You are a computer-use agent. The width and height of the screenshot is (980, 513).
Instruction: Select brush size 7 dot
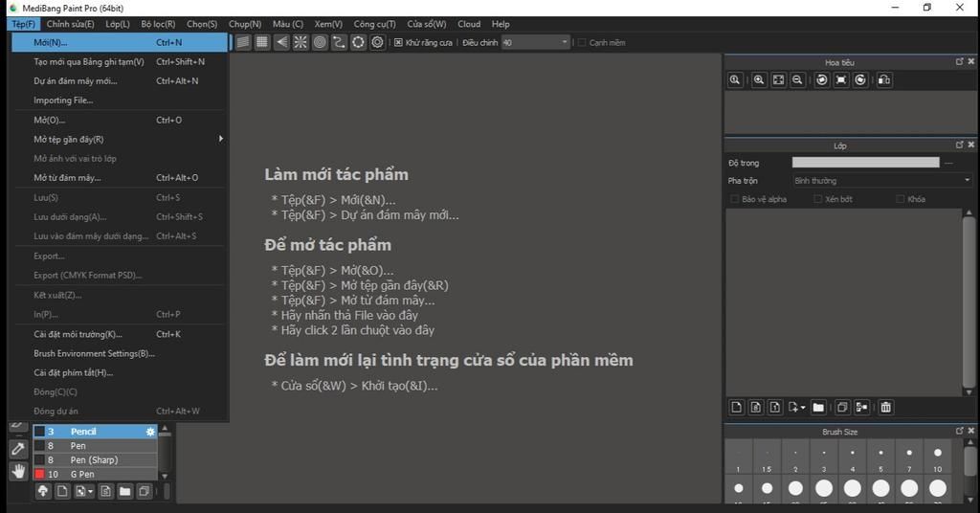(x=909, y=453)
